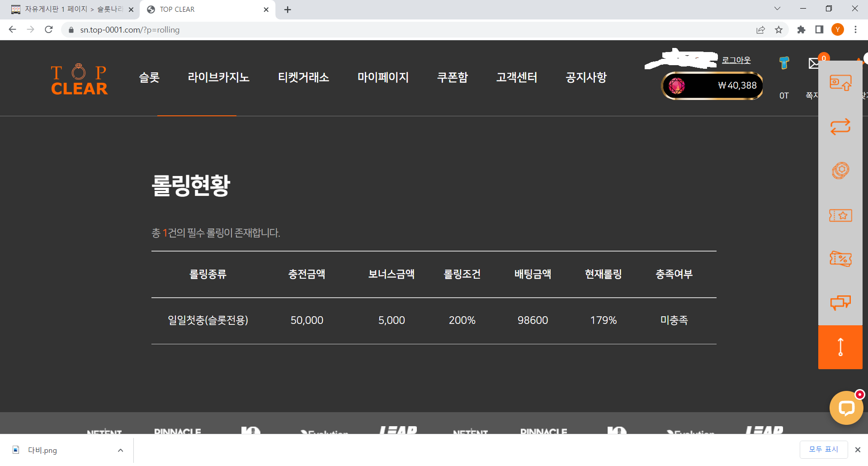868x466 pixels.
Task: Click the 충족여부 column header
Action: click(x=674, y=274)
